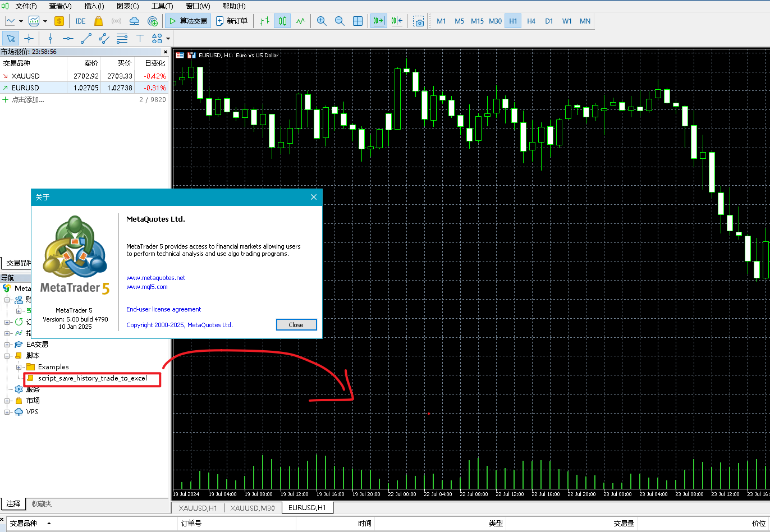Open the End-user license agreement link
Image resolution: width=770 pixels, height=532 pixels.
(164, 309)
